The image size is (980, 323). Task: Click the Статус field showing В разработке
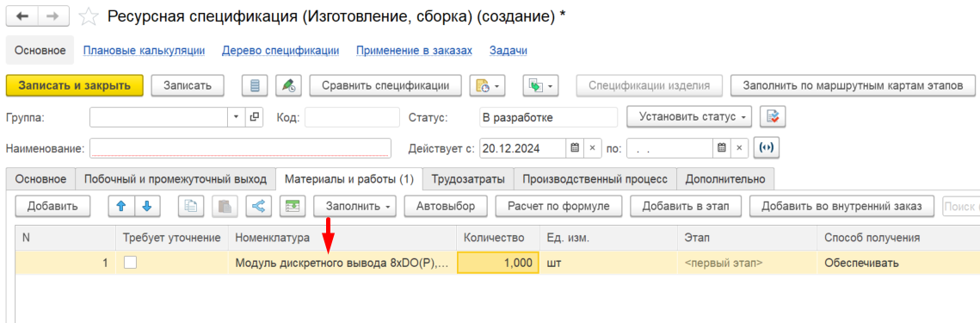point(549,117)
